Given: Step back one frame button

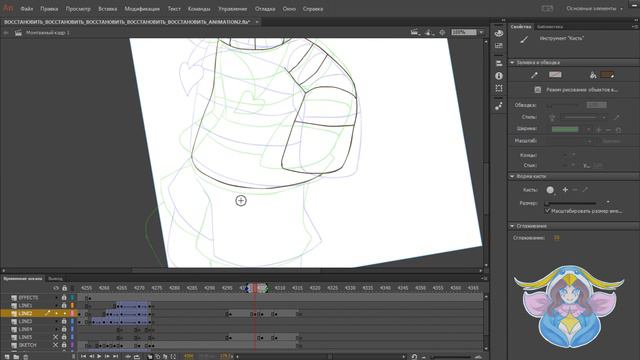Looking at the screenshot, I should point(91,357).
